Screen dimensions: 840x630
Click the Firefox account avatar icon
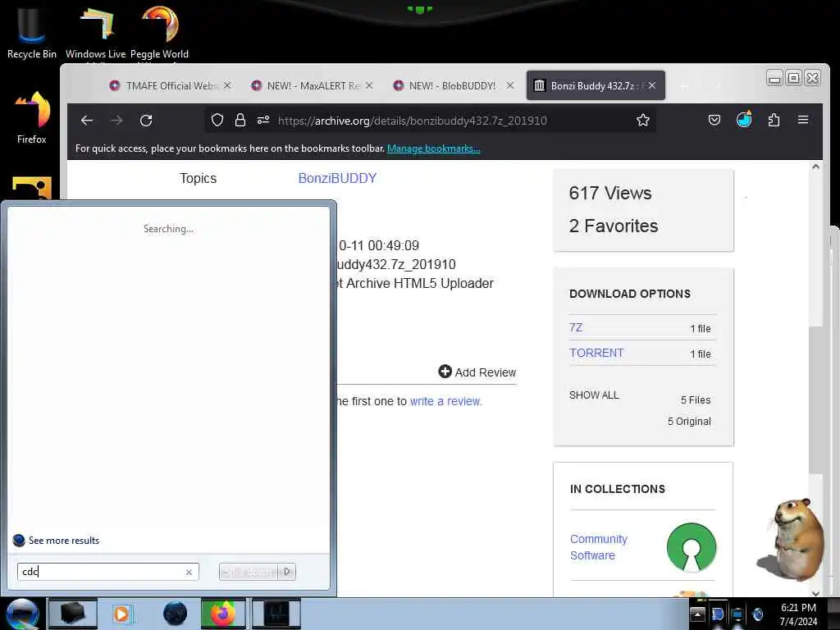coord(744,119)
